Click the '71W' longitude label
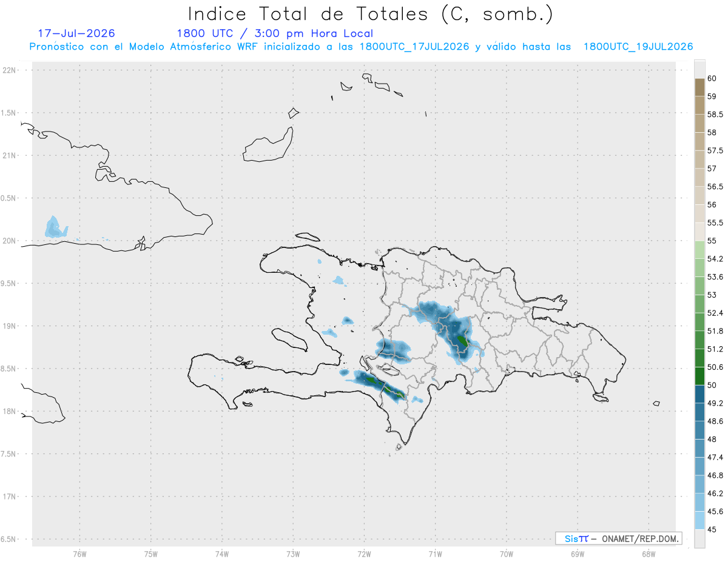The width and height of the screenshot is (728, 562). click(435, 553)
